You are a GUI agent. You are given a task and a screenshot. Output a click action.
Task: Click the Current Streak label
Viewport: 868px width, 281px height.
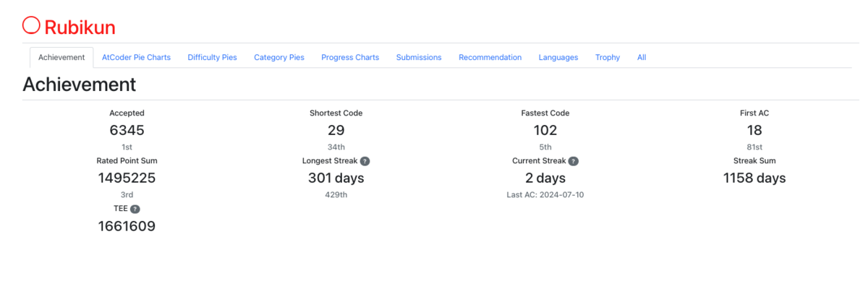tap(539, 161)
